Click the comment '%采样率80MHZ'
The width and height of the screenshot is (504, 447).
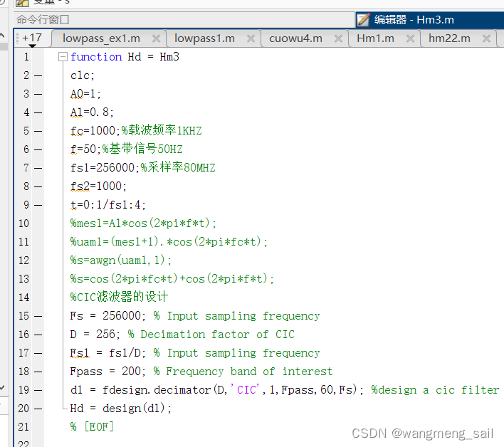[178, 167]
